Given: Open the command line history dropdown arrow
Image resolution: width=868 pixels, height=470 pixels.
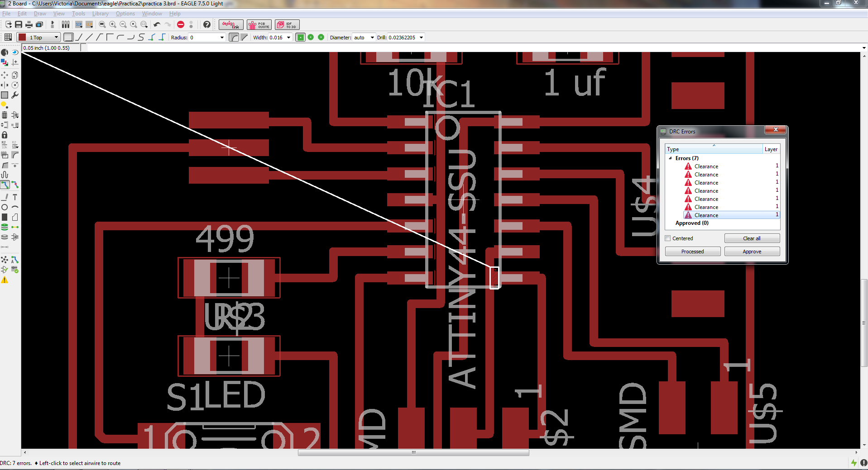Looking at the screenshot, I should (864, 48).
